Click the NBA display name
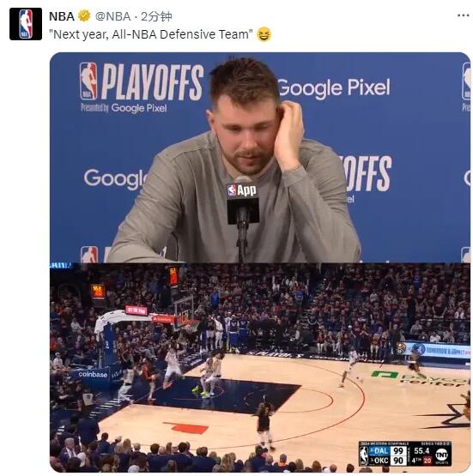This screenshot has height=476, width=473. (62, 16)
